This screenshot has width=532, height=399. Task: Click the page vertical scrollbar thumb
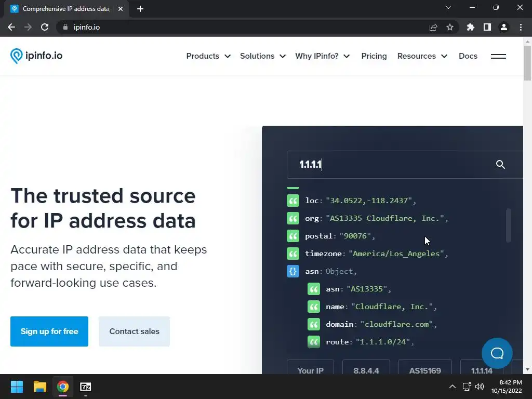tap(527, 63)
